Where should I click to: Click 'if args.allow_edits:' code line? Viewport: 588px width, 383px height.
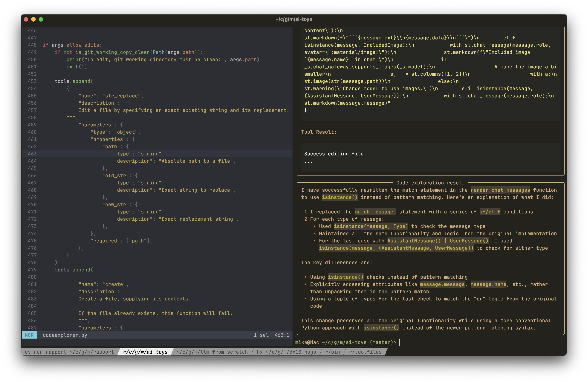pos(72,45)
